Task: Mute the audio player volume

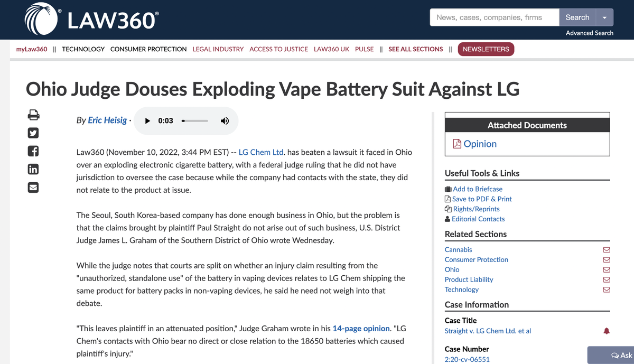Action: 225,120
